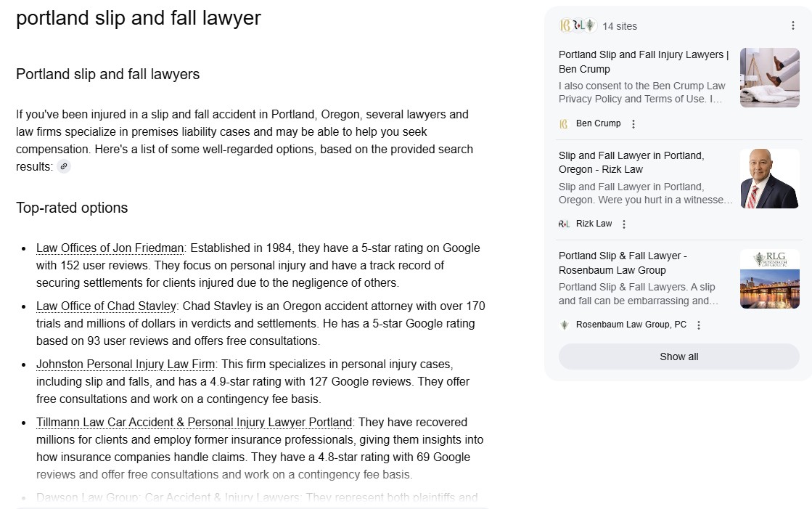The height and width of the screenshot is (509, 812).
Task: Click the Ben Crump slip and fall thumbnail
Action: 769,78
